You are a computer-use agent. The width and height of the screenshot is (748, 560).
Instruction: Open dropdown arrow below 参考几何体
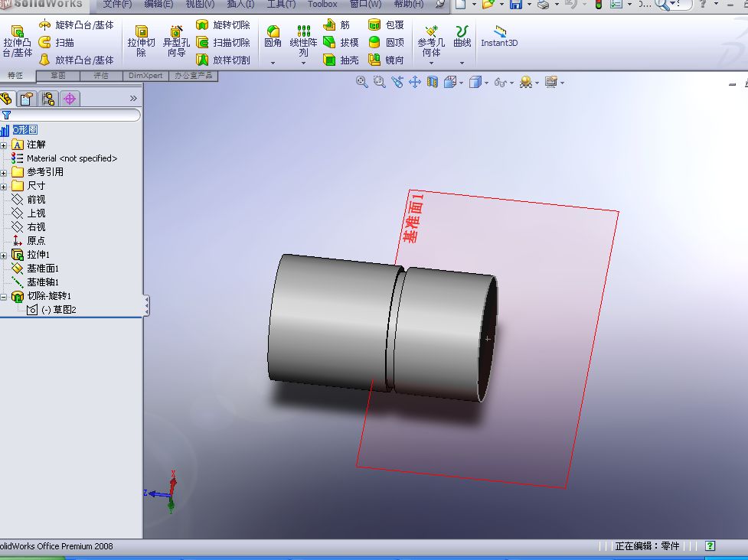pos(431,63)
